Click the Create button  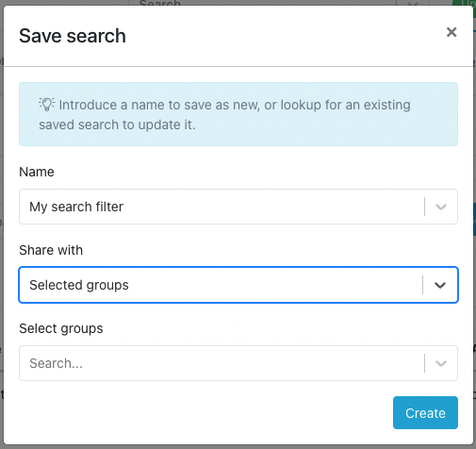point(425,413)
